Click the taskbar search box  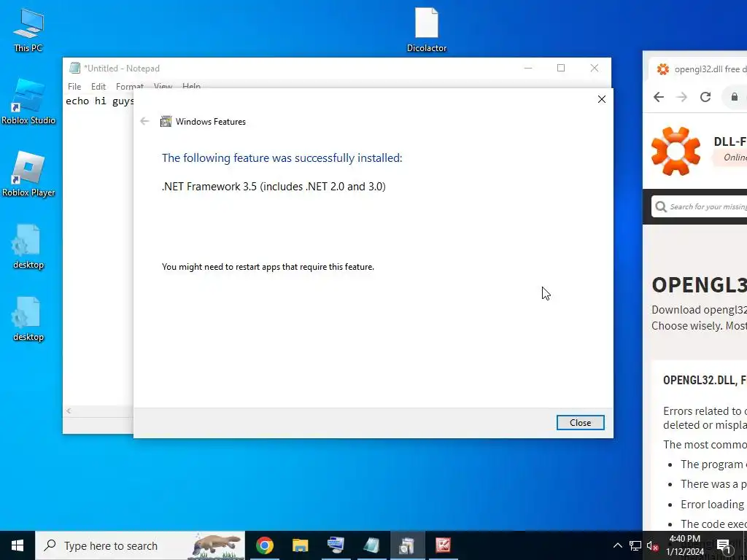tap(140, 545)
